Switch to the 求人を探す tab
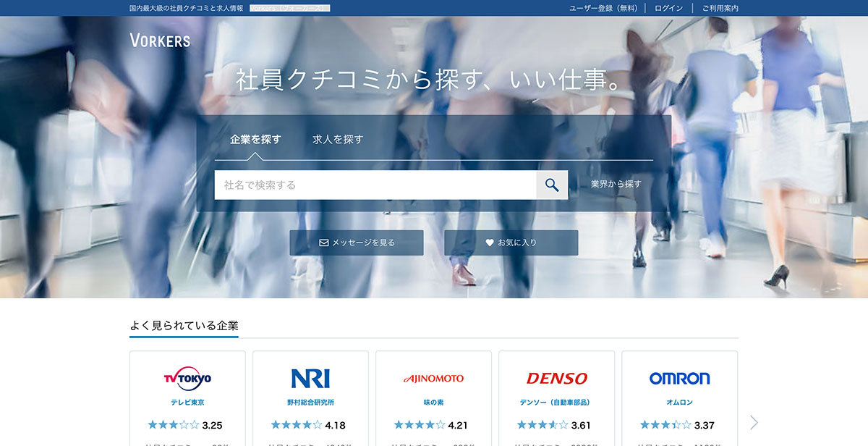 pyautogui.click(x=338, y=139)
